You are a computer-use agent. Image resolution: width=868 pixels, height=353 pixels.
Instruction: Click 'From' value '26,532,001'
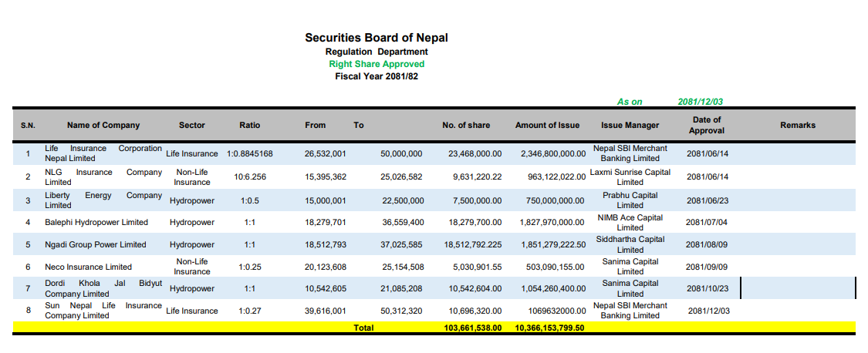pyautogui.click(x=326, y=153)
